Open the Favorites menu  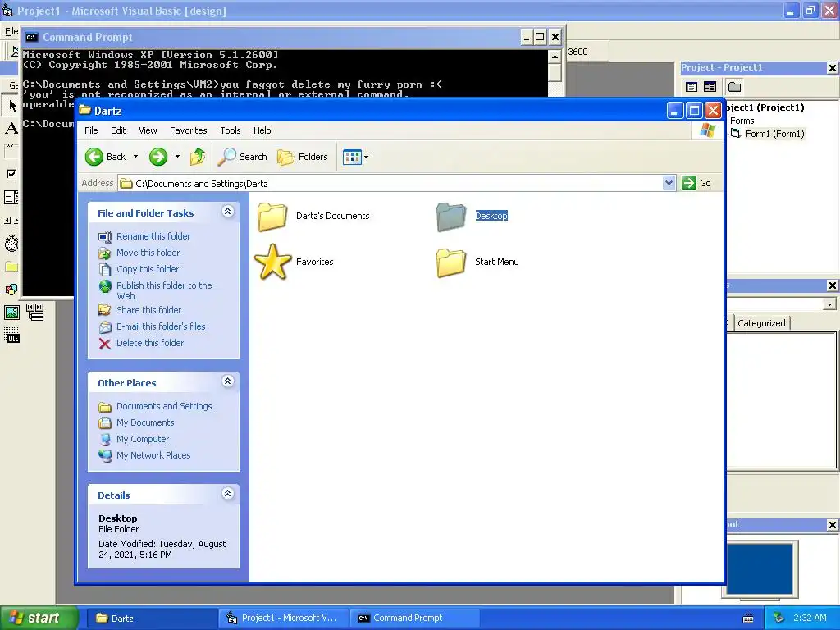coord(188,130)
